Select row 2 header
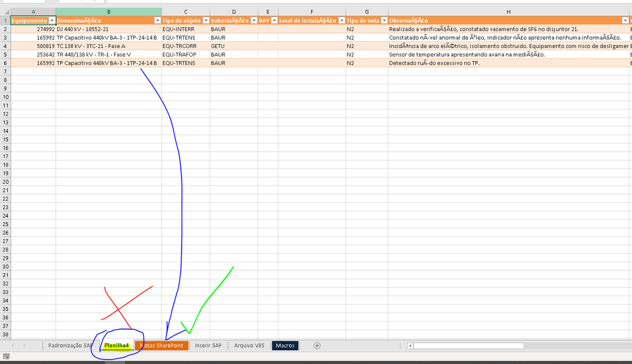The height and width of the screenshot is (364, 632). (x=5, y=29)
